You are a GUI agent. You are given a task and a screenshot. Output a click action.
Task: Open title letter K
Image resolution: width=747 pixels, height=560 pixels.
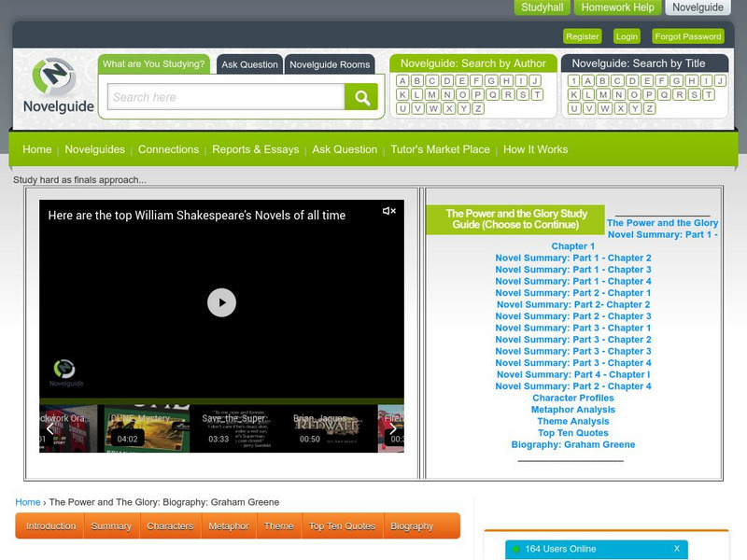pyautogui.click(x=574, y=94)
